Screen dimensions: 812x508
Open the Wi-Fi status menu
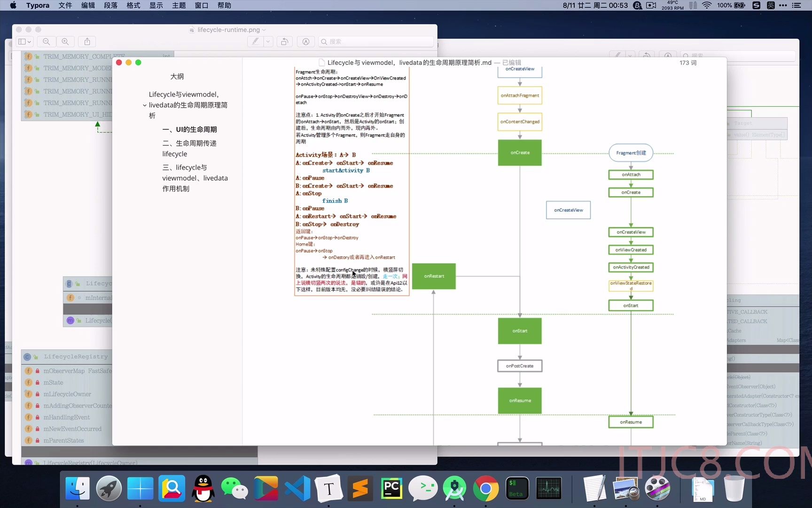[x=706, y=5]
